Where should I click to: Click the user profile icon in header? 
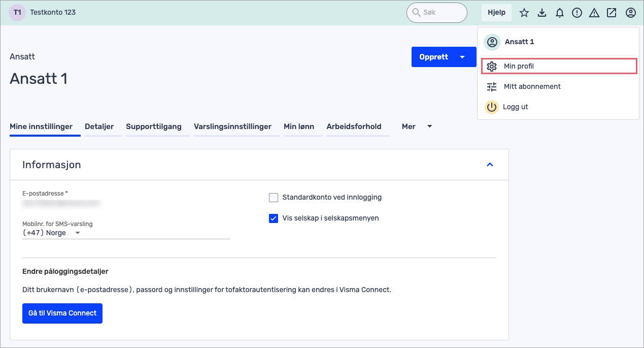(631, 13)
